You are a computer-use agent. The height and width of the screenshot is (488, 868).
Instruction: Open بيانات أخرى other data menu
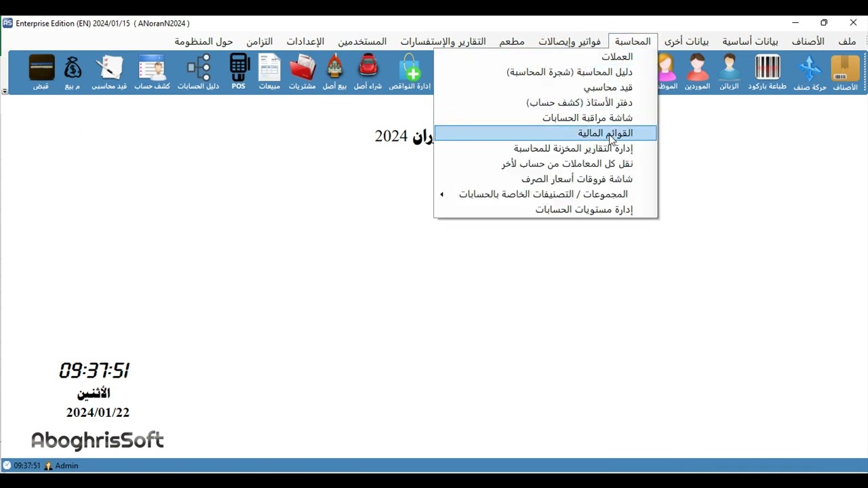point(686,41)
